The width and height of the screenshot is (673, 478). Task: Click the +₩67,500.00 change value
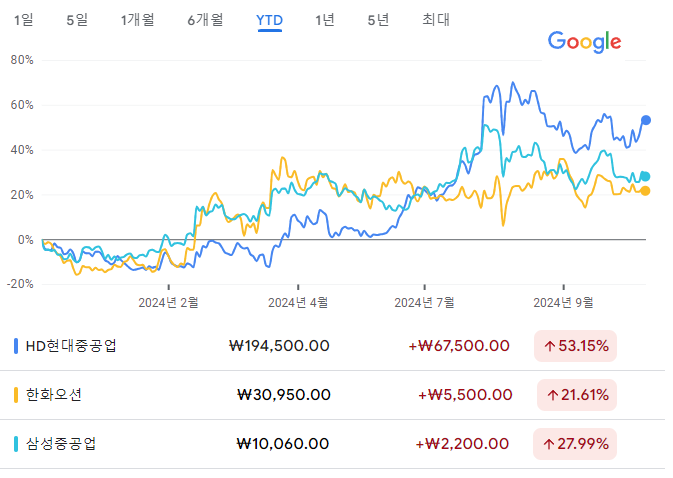coord(459,346)
